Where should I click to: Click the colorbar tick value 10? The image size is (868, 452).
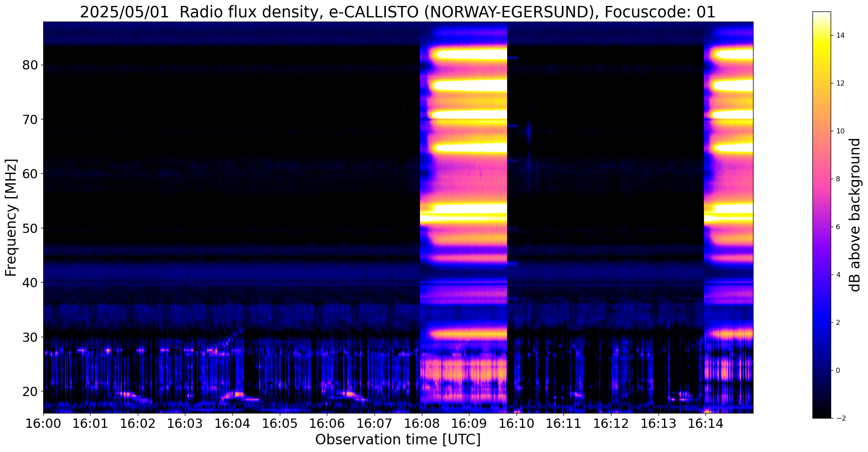840,131
